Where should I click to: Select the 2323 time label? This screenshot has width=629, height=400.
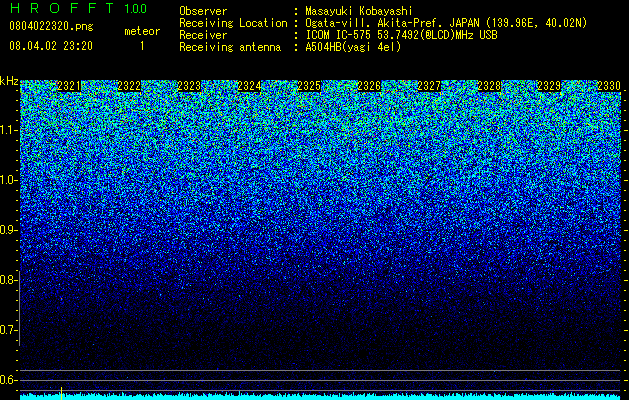pyautogui.click(x=189, y=86)
